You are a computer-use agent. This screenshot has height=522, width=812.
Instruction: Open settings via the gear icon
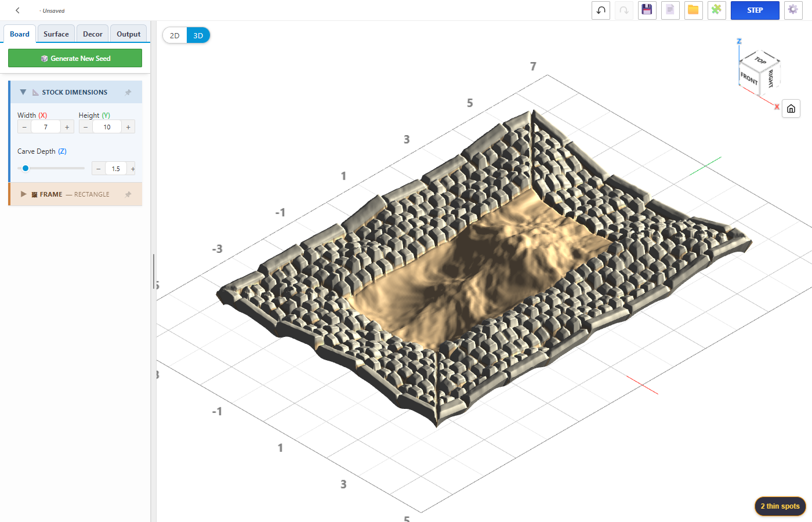(x=793, y=10)
